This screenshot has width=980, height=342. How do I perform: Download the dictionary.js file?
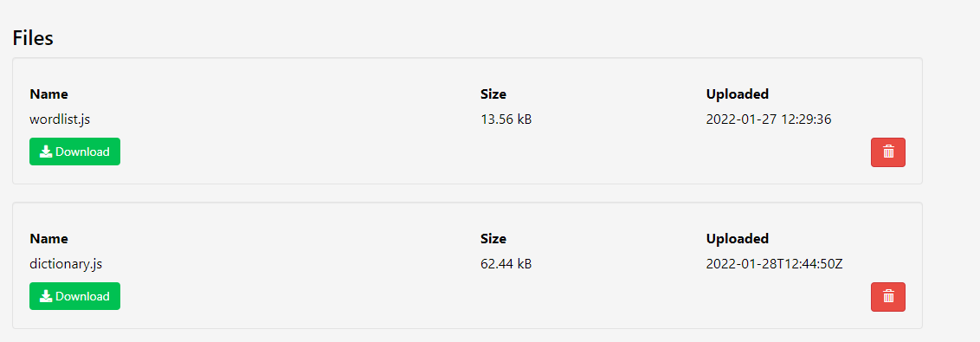tap(74, 296)
